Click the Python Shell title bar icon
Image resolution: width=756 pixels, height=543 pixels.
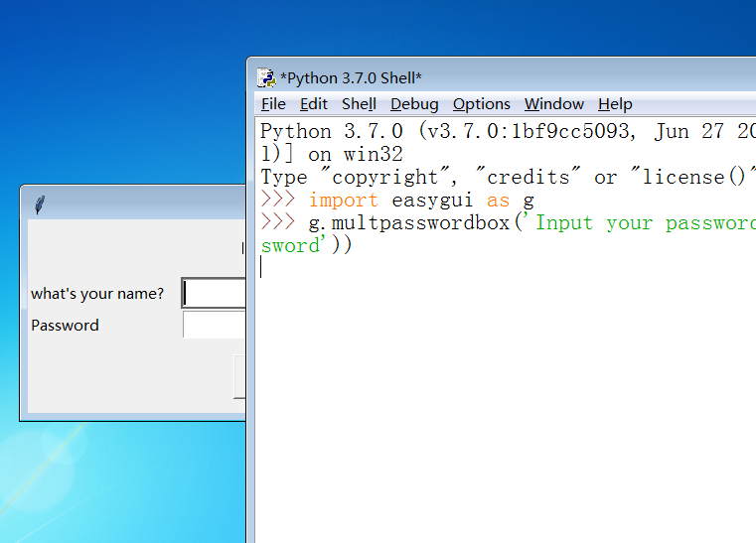(x=266, y=78)
